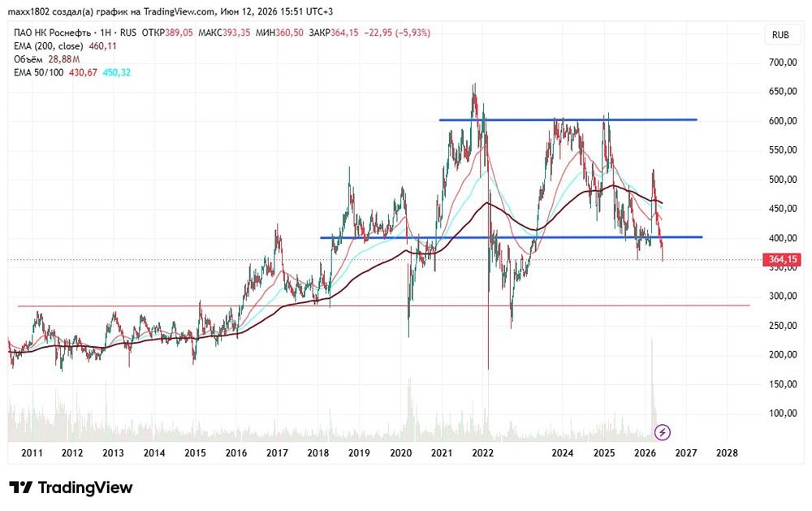Viewport: 812px width, 511px height.
Task: Click the TradingView logo at bottom
Action: click(x=71, y=487)
